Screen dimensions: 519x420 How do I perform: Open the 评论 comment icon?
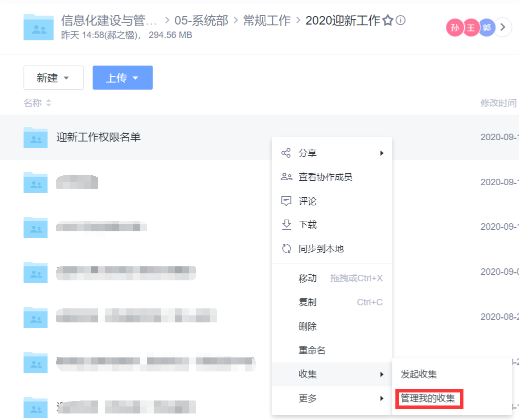pyautogui.click(x=286, y=201)
